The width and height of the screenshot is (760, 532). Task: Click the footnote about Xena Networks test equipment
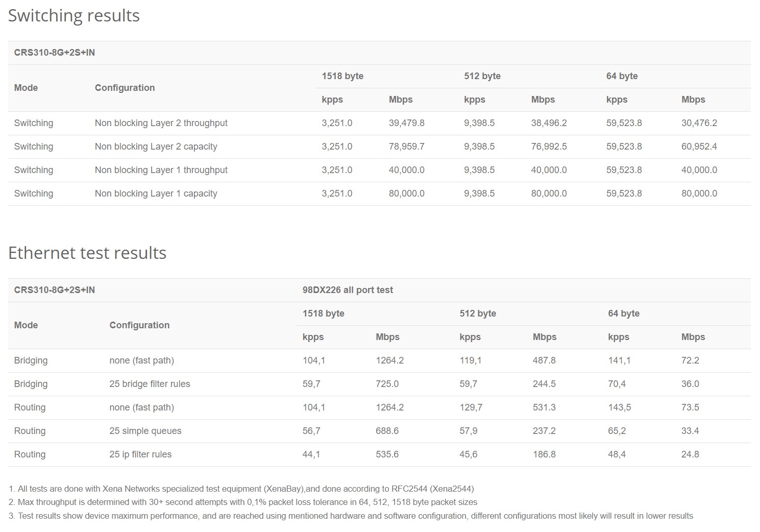[x=241, y=489]
